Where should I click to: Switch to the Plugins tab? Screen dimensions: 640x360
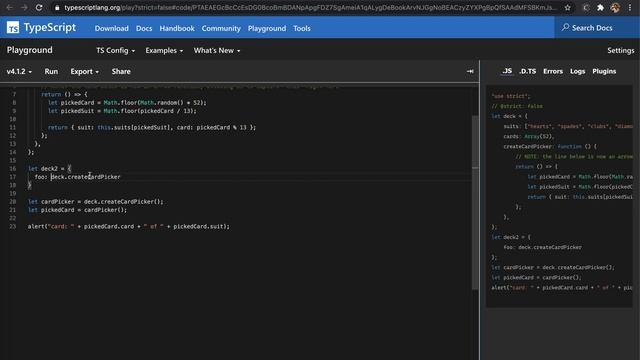pos(604,71)
